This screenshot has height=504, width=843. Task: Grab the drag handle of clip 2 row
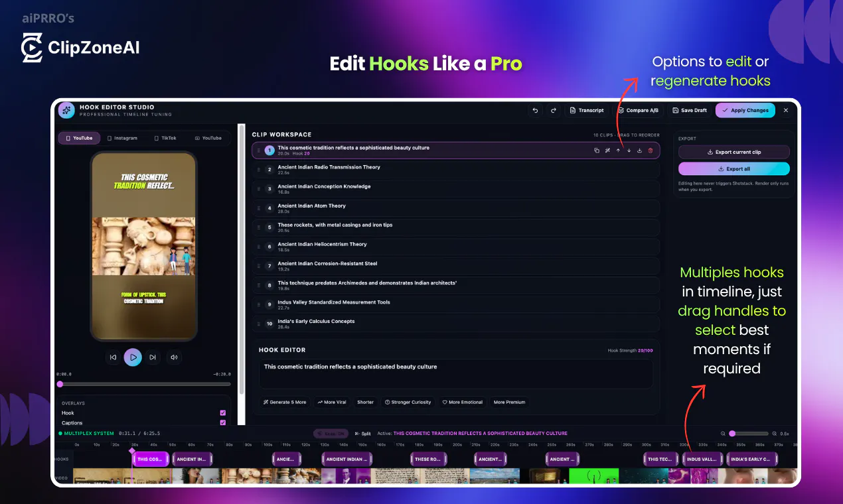coord(259,170)
